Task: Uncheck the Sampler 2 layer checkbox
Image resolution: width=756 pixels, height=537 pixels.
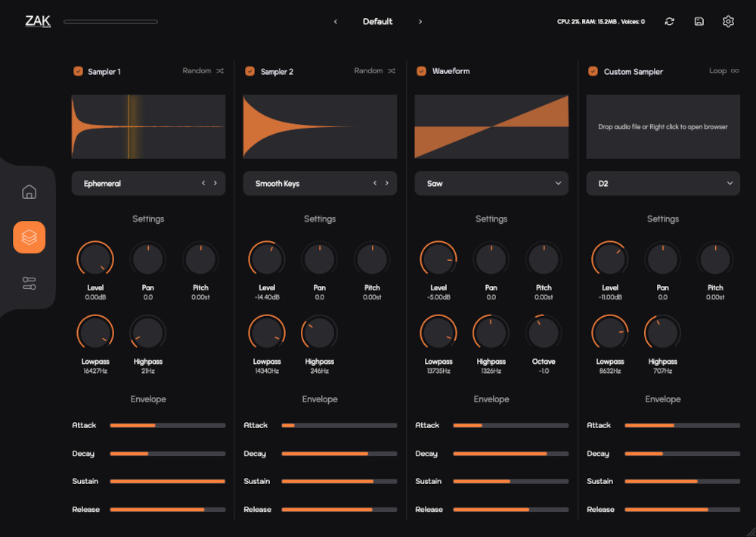Action: tap(249, 71)
